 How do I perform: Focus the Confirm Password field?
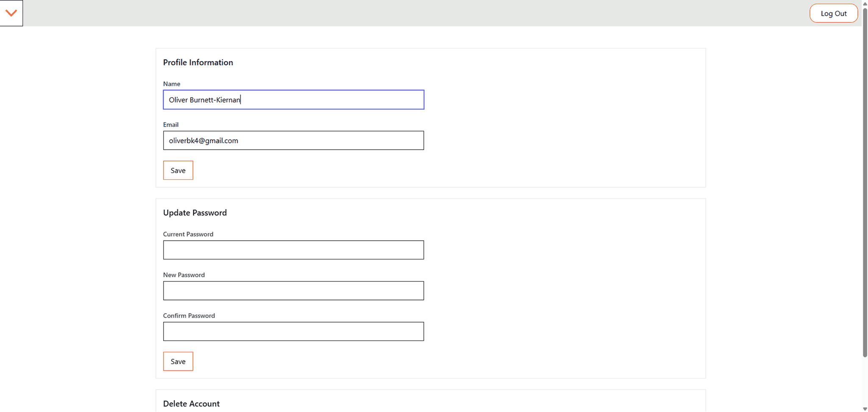pos(293,331)
